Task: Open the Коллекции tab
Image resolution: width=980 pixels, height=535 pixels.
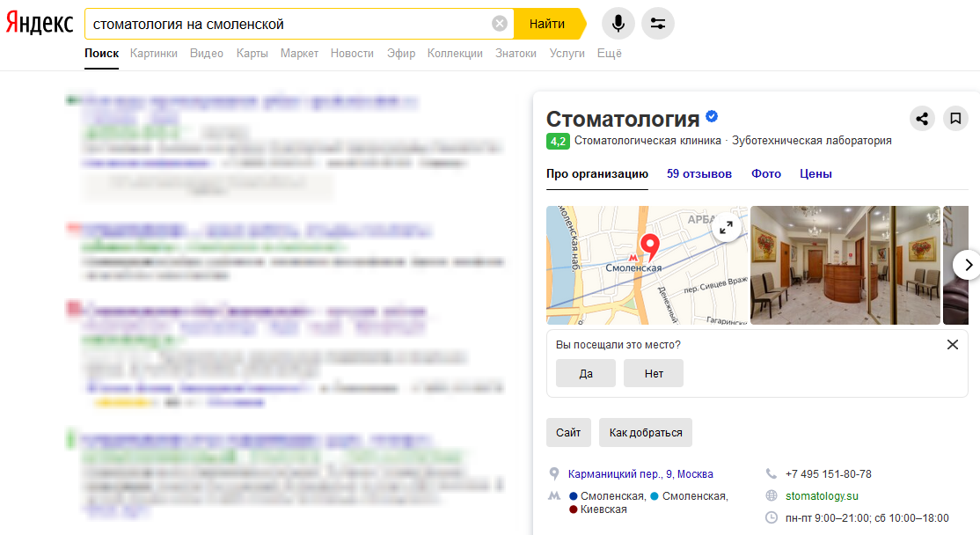Action: tap(455, 53)
